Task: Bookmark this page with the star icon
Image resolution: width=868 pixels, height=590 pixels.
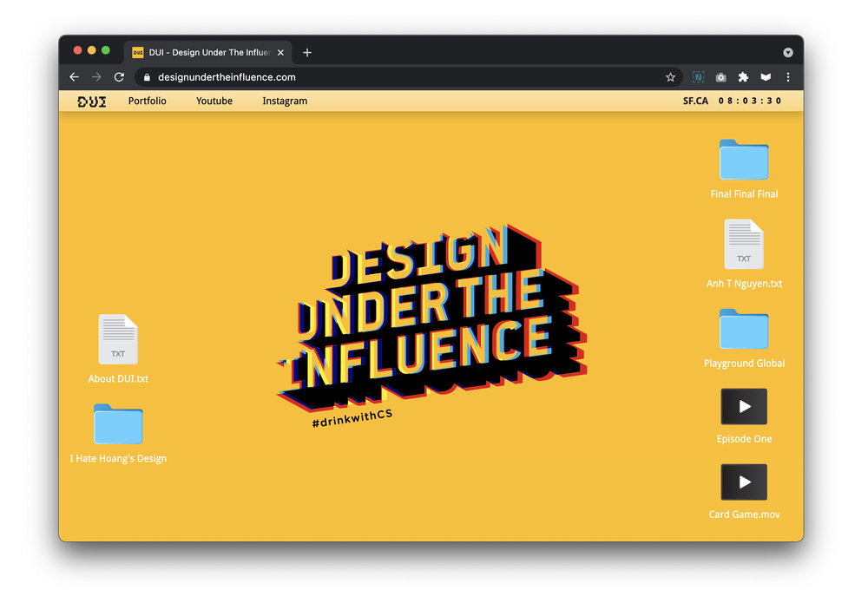Action: click(x=670, y=77)
